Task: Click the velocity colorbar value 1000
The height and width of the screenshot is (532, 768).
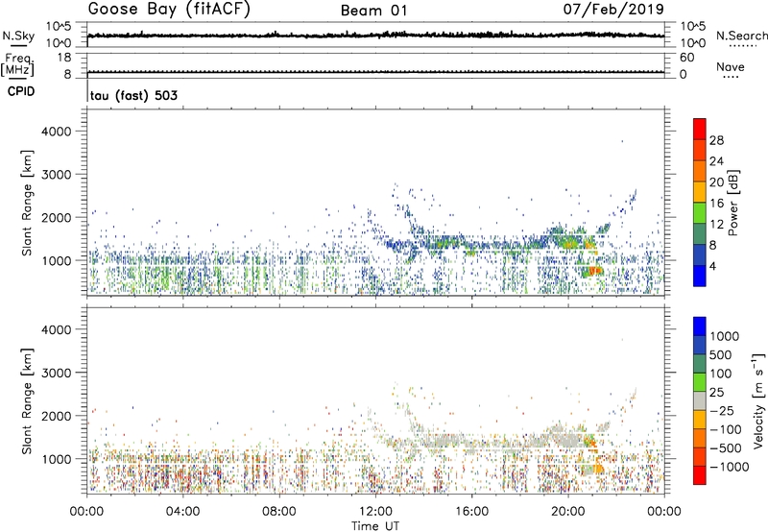Action: click(725, 336)
